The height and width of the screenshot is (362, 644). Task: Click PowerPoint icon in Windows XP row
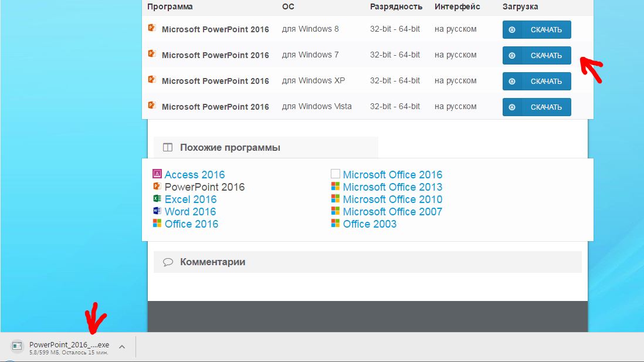point(151,80)
